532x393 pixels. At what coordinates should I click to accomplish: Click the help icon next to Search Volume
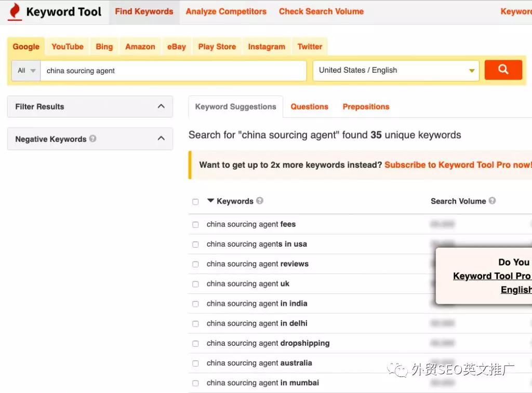click(x=492, y=201)
